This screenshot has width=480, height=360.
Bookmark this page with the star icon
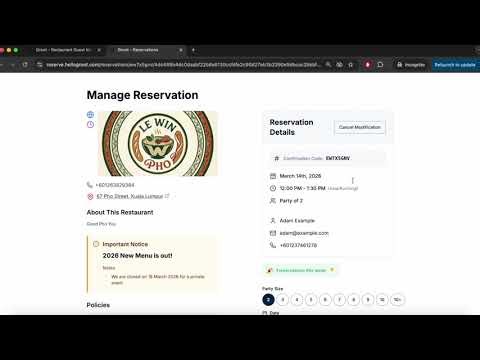pyautogui.click(x=351, y=65)
